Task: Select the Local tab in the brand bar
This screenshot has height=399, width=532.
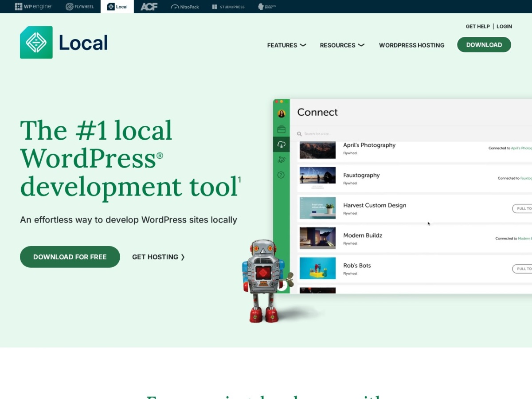Action: click(x=117, y=7)
